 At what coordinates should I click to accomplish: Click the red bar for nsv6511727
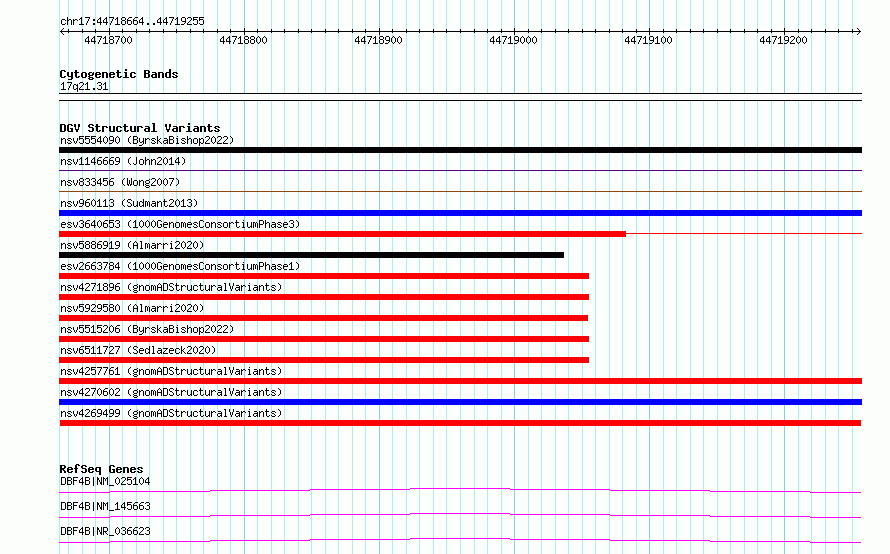pyautogui.click(x=324, y=360)
